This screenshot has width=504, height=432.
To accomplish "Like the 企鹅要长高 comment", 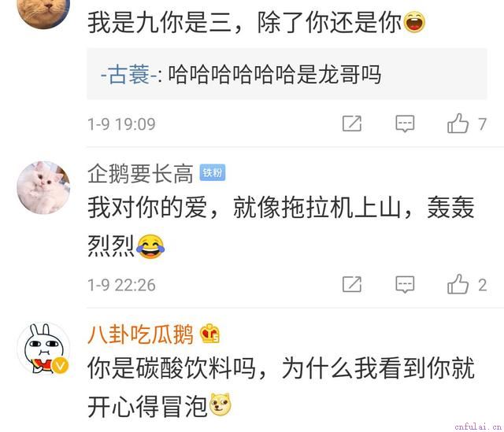I will click(x=458, y=285).
